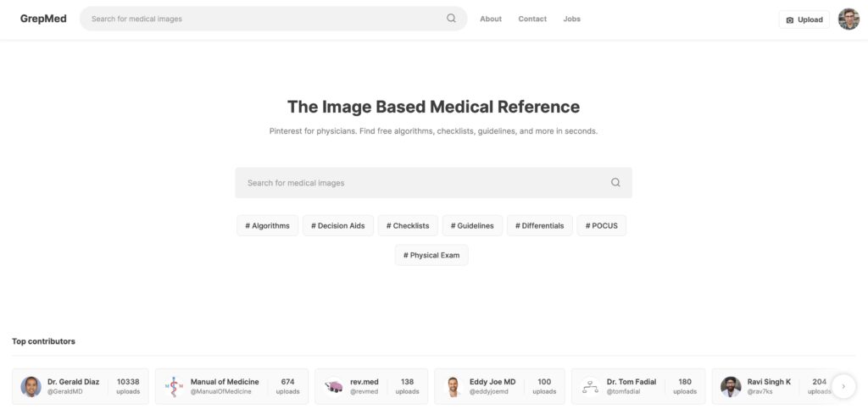Open the Manual of Medicine profile name

pyautogui.click(x=225, y=382)
